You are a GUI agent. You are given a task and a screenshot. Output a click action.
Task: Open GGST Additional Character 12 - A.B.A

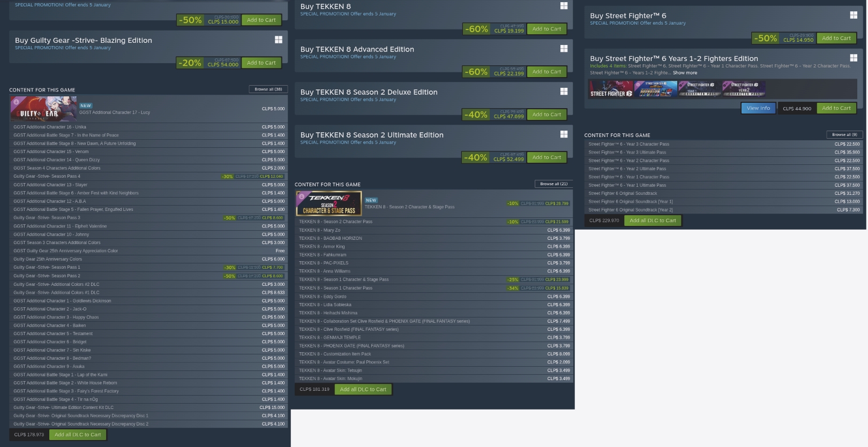pos(148,201)
